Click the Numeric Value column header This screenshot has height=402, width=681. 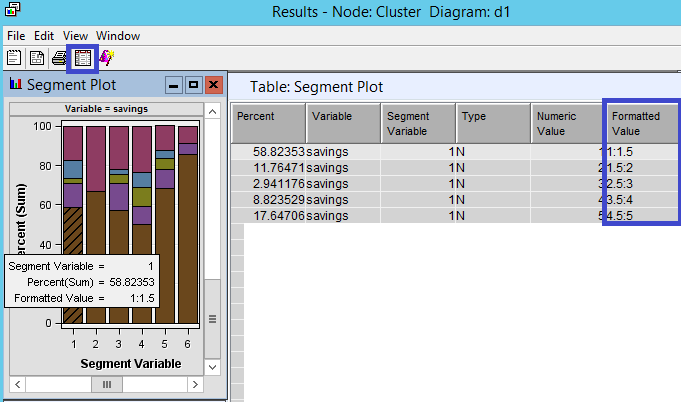coord(568,123)
